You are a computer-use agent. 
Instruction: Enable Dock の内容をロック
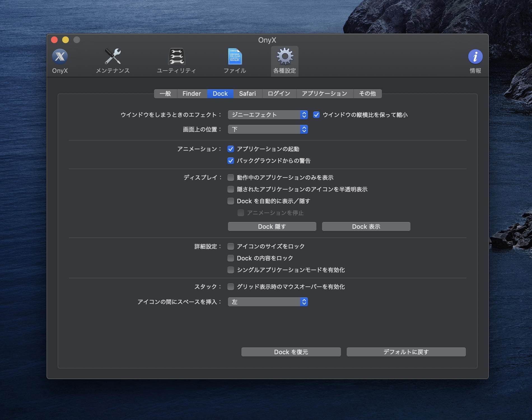point(231,258)
